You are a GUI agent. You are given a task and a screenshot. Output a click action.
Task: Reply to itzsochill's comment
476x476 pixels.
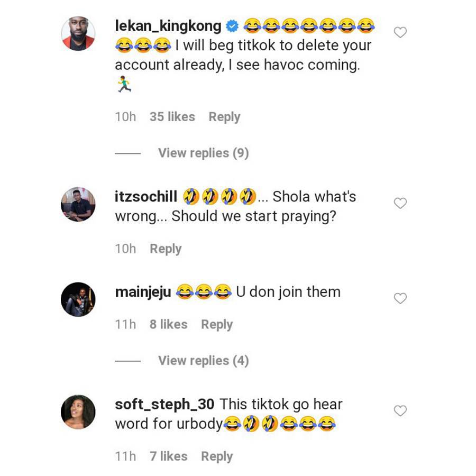tap(166, 249)
